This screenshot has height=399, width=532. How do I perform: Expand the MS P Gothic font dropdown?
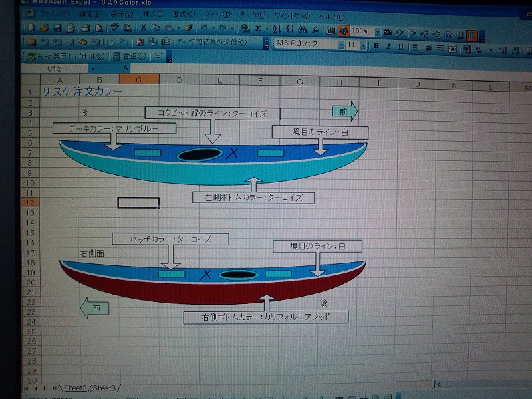point(342,45)
